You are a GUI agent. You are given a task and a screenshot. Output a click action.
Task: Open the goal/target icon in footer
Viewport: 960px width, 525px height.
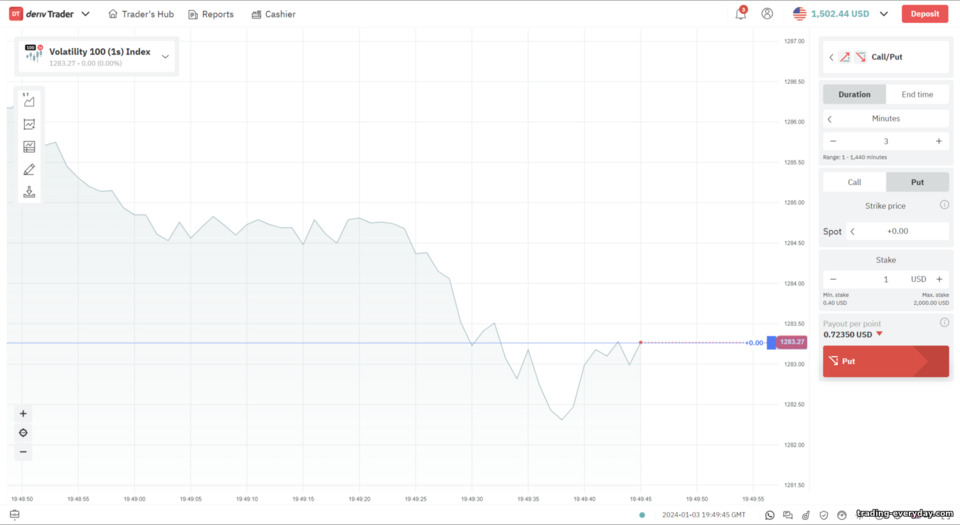[x=806, y=515]
